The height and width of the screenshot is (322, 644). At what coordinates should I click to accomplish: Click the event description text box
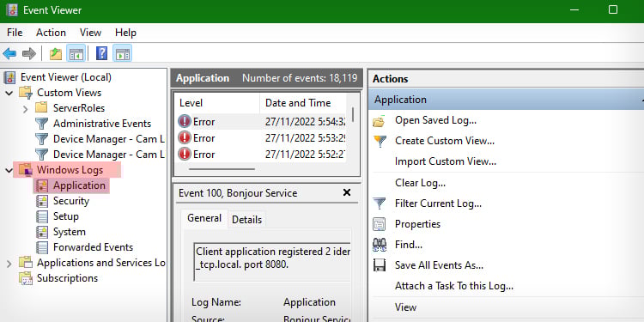click(272, 261)
